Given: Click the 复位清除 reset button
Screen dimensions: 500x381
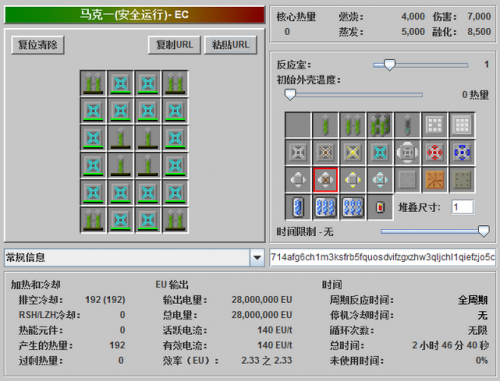Looking at the screenshot, I should tap(38, 45).
